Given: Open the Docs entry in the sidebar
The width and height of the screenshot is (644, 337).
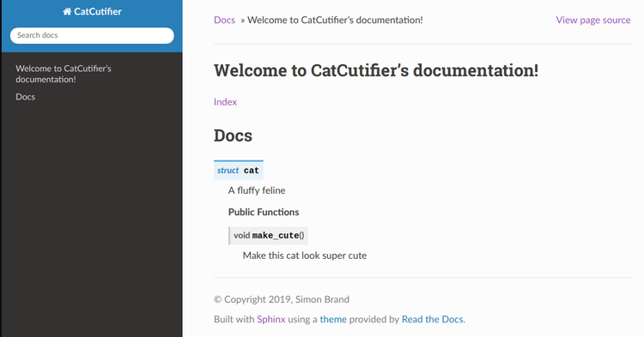Looking at the screenshot, I should pyautogui.click(x=26, y=97).
